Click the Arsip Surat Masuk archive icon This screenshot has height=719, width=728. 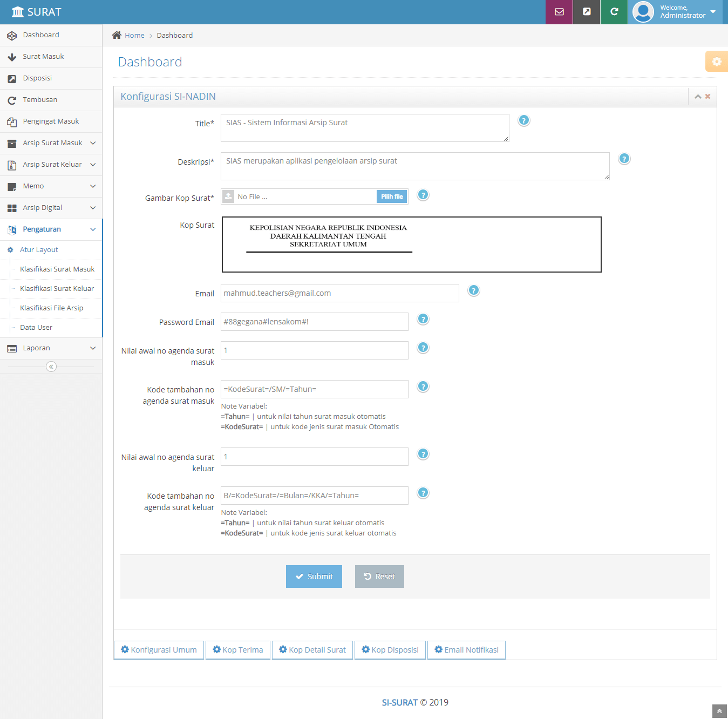(12, 144)
